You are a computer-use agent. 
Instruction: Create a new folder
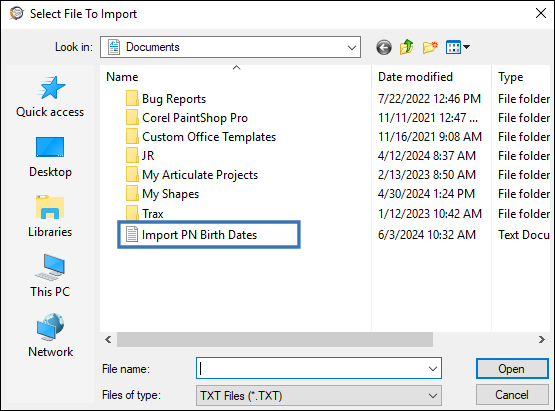click(430, 47)
